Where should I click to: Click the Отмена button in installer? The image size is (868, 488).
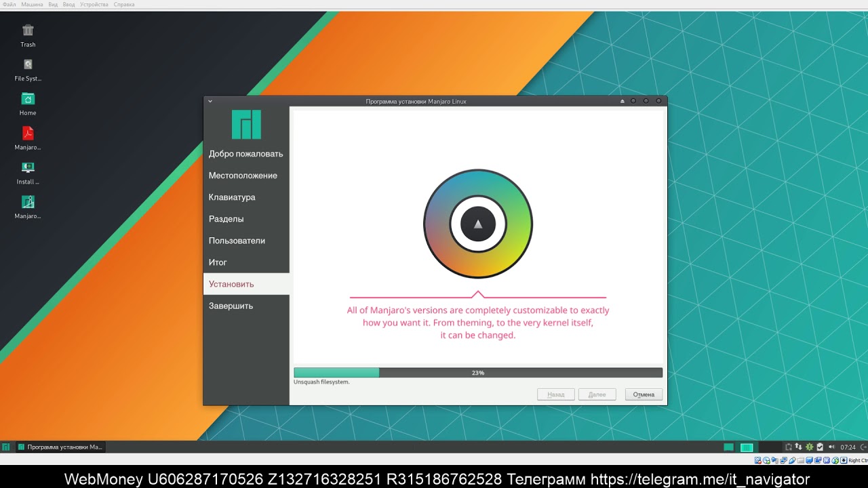pos(644,394)
